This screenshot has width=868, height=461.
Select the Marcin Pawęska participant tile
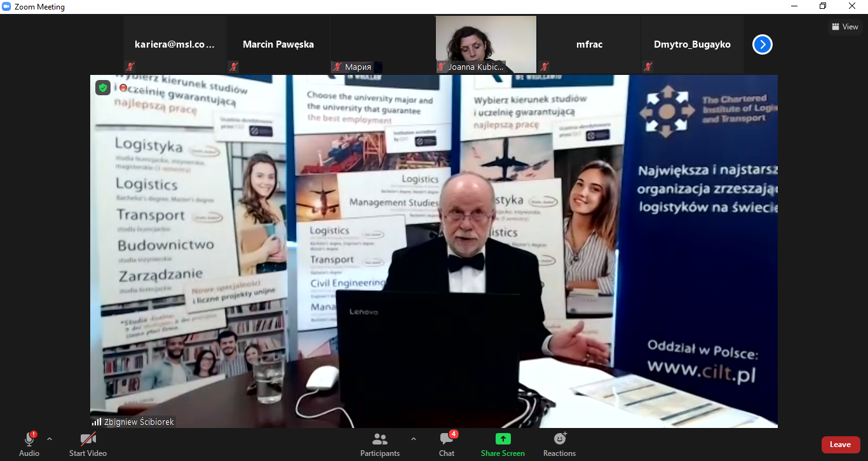click(278, 44)
